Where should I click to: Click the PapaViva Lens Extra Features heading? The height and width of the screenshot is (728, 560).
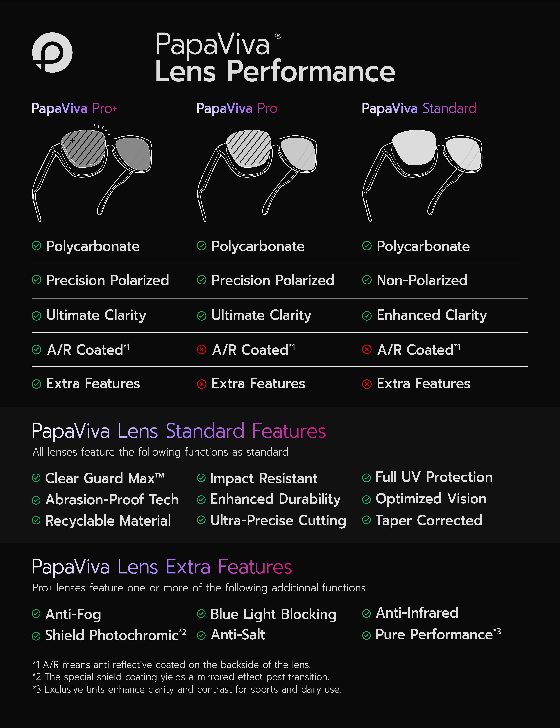(x=162, y=567)
